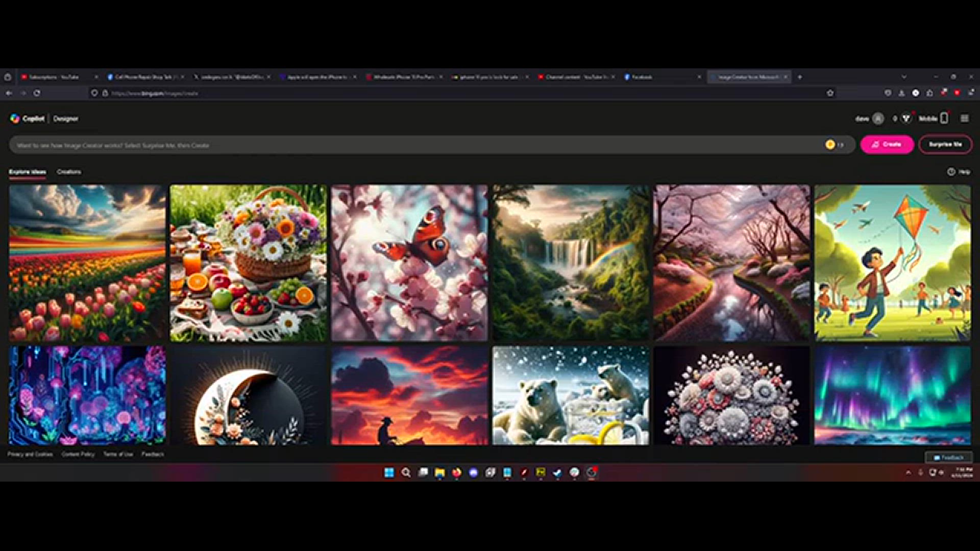Open the Copilot logo home icon
The width and height of the screenshot is (980, 551).
coord(14,118)
